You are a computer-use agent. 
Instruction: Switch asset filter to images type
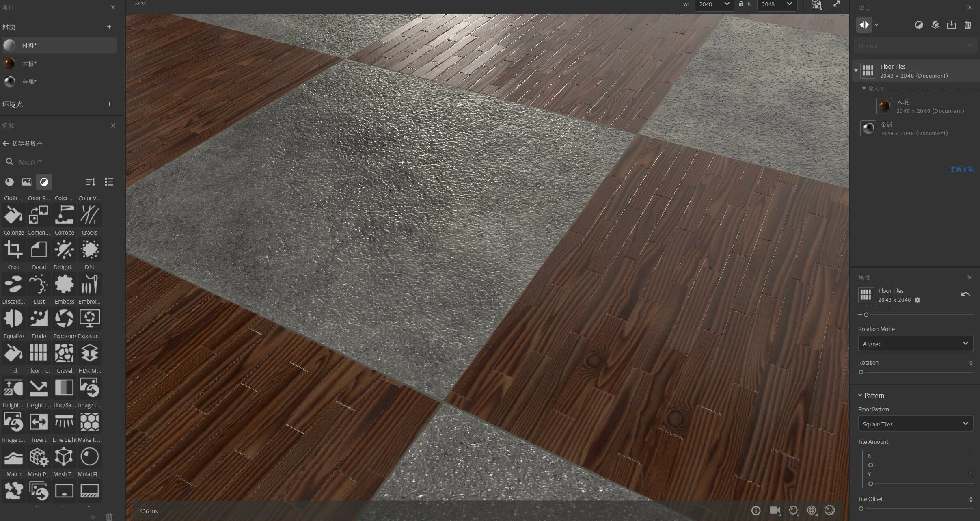[x=27, y=182]
